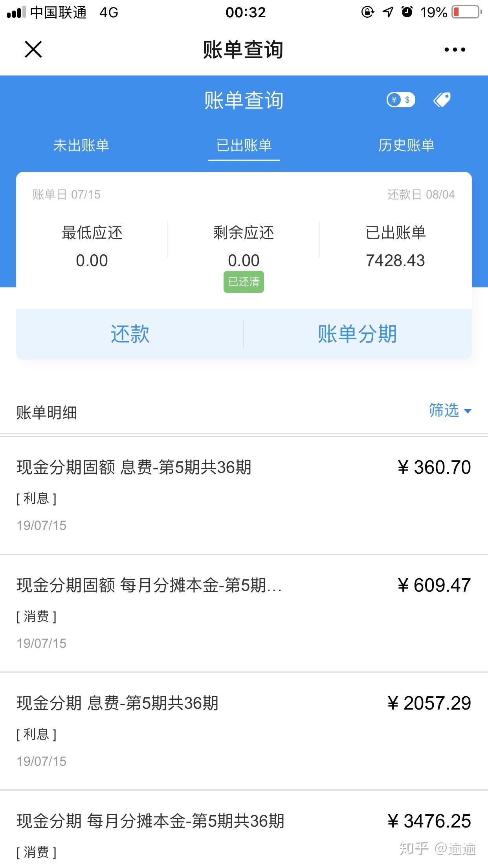Tap the 还款 repayment button
This screenshot has width=488, height=868.
coord(130,334)
